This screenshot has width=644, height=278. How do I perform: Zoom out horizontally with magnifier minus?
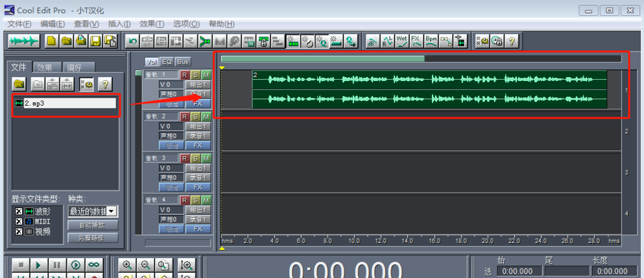coord(145,265)
